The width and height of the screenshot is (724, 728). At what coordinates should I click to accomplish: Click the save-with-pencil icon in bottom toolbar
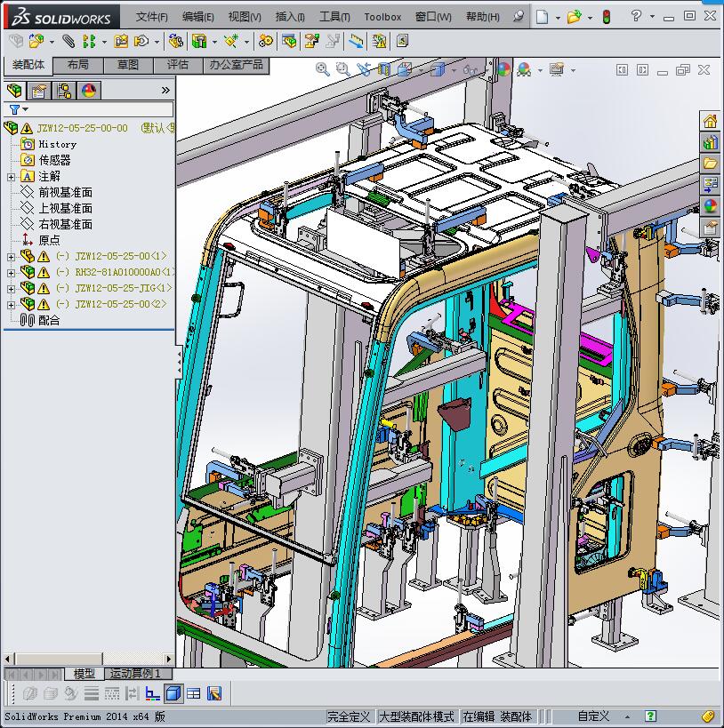point(214,693)
